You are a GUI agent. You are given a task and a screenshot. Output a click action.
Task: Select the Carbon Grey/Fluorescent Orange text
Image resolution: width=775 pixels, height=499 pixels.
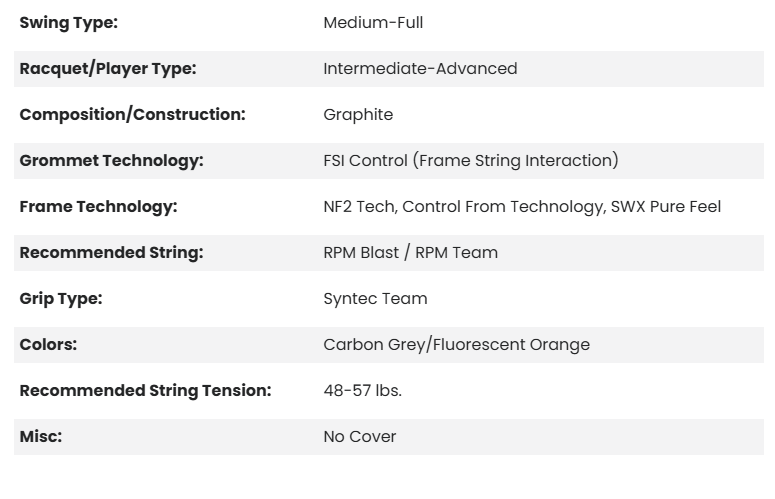[456, 345]
